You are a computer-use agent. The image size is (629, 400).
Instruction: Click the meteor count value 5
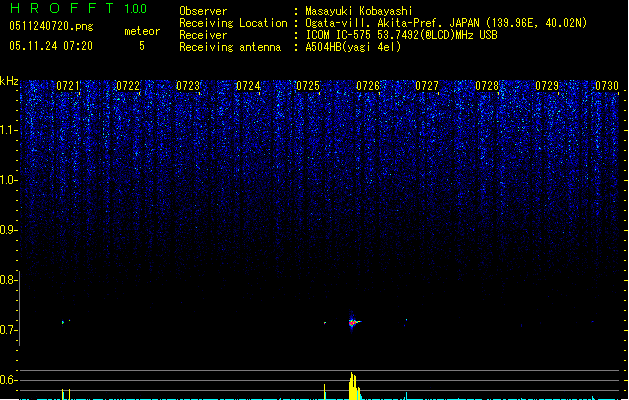pyautogui.click(x=142, y=46)
